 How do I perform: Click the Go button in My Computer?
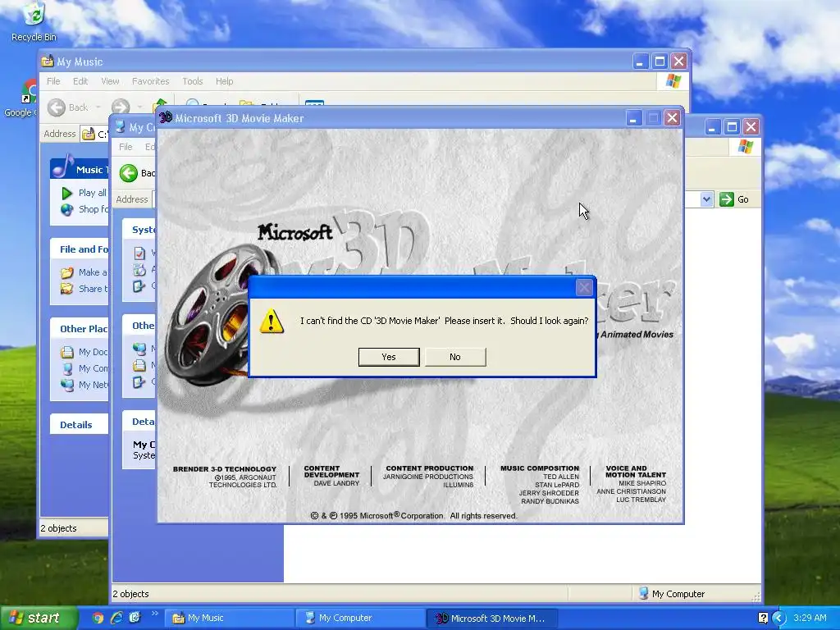(734, 199)
